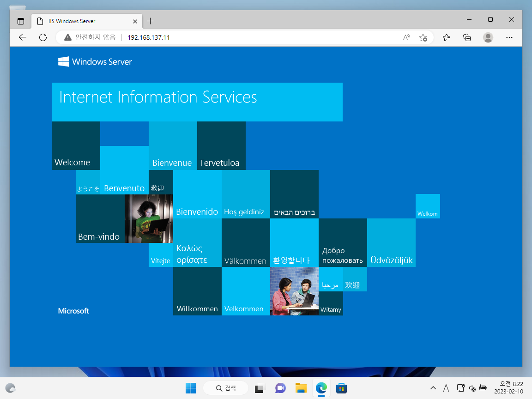Open the Windows Start menu
The height and width of the screenshot is (399, 532).
pyautogui.click(x=191, y=388)
